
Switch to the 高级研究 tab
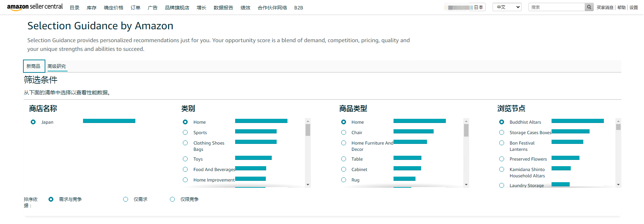click(x=57, y=66)
